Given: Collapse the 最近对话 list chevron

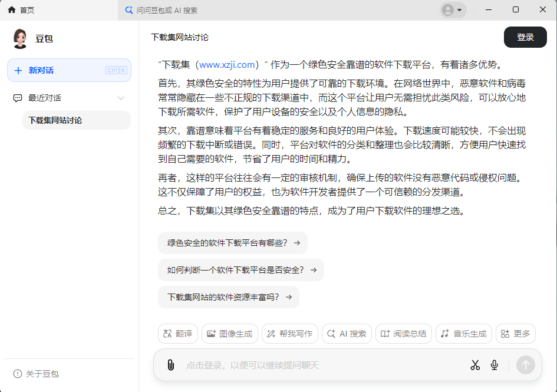Looking at the screenshot, I should [x=121, y=98].
